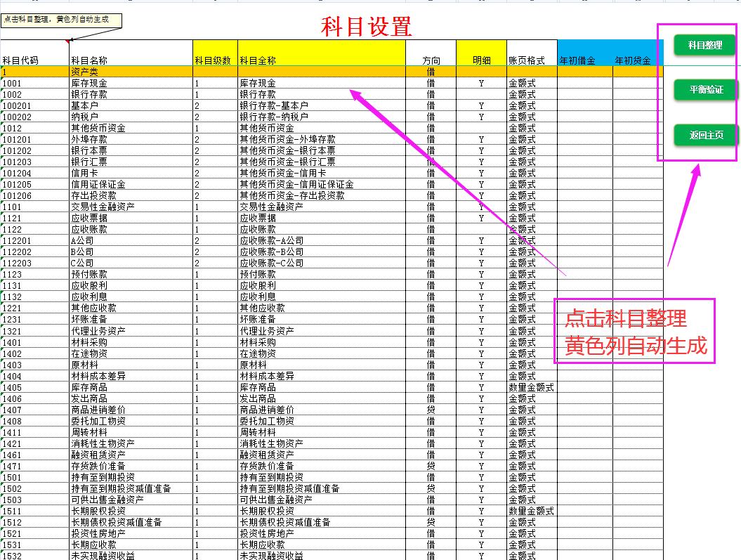Click account code cell 1532

point(35,556)
